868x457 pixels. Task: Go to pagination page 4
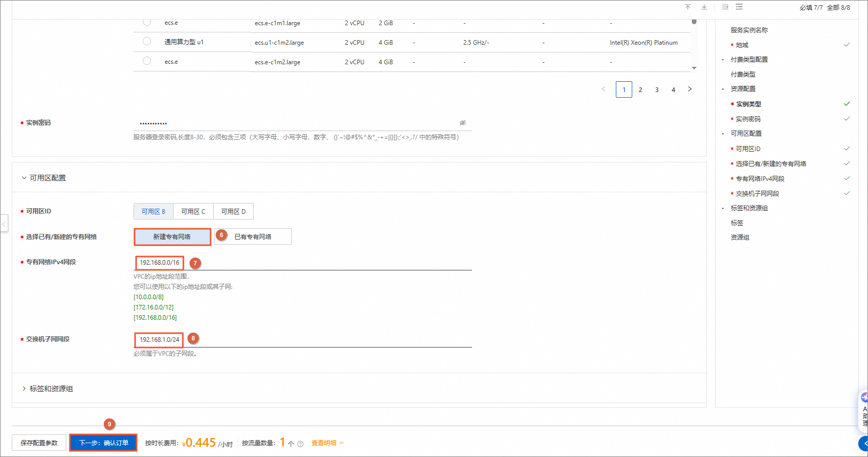coord(673,89)
